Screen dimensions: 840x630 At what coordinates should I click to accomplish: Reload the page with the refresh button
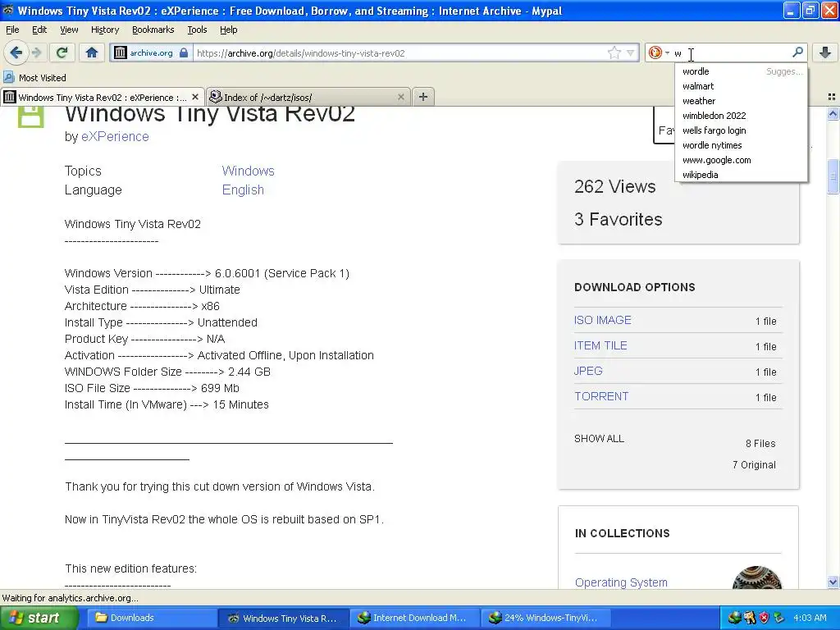click(x=62, y=52)
